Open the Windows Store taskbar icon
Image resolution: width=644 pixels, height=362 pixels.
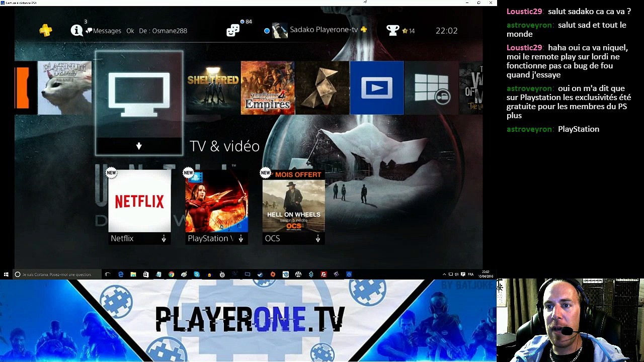[x=146, y=275]
